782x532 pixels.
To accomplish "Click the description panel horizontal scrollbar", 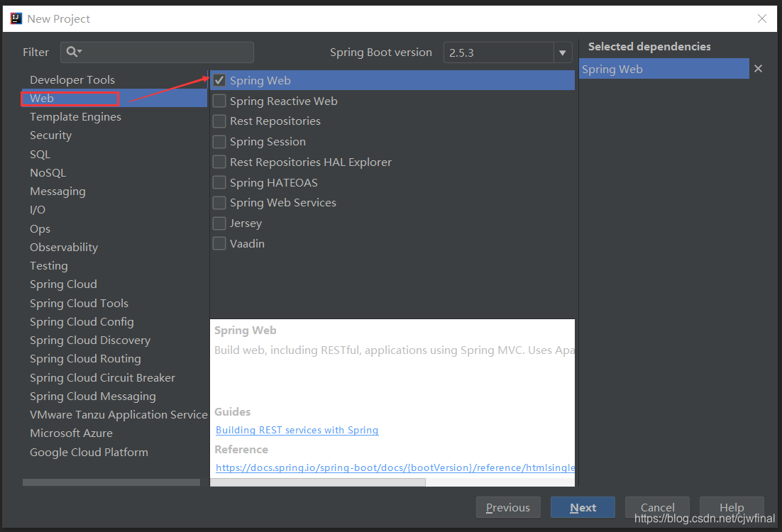I will 318,482.
